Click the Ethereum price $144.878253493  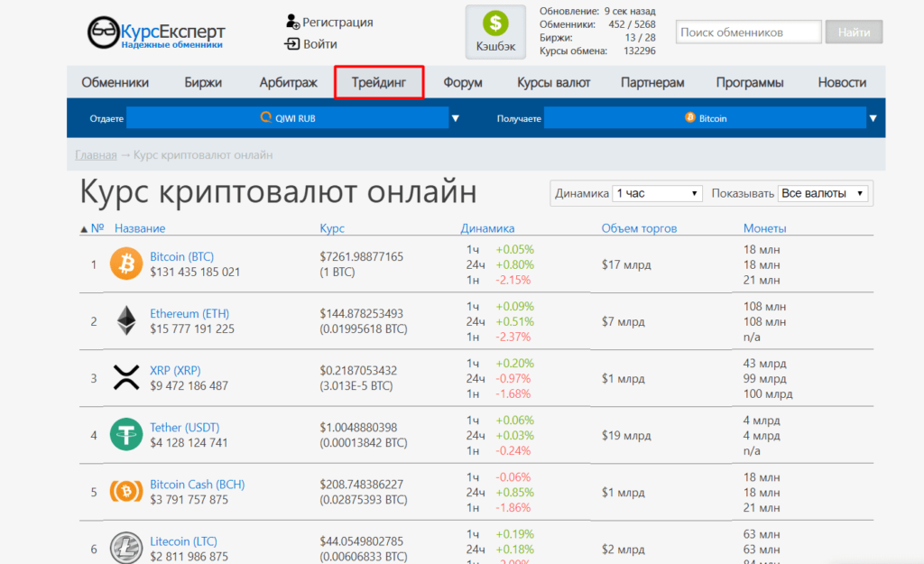click(x=361, y=313)
